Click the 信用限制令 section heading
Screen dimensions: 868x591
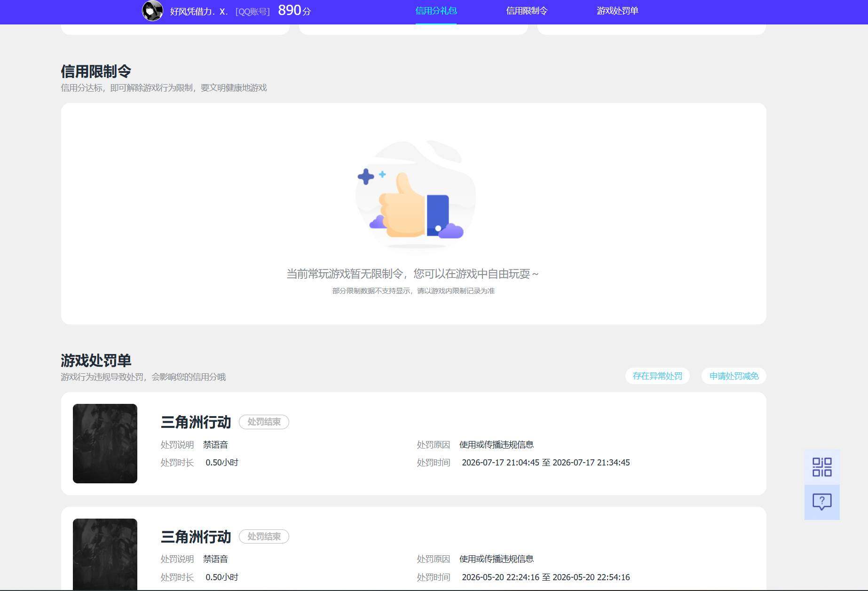click(x=96, y=71)
